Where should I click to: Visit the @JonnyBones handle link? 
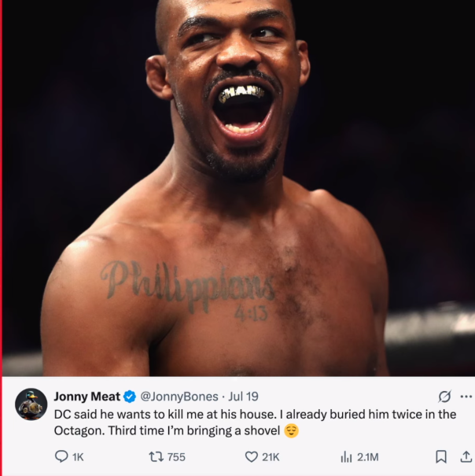[179, 397]
